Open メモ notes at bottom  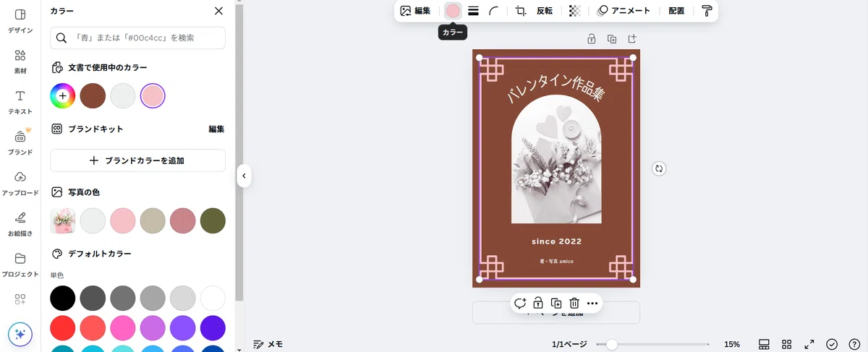tap(268, 344)
